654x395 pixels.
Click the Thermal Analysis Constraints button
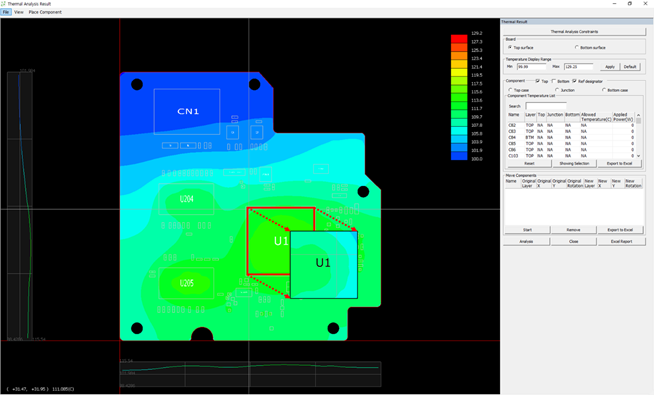(x=574, y=31)
